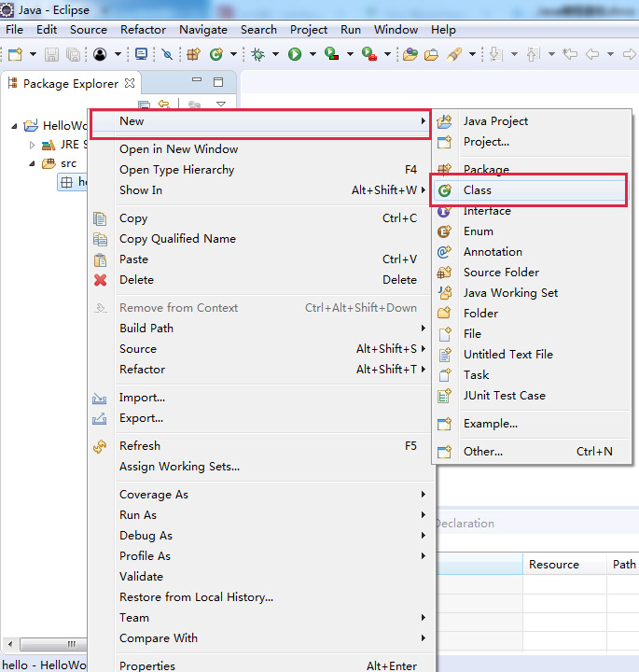Click the New wizard toolbar icon
This screenshot has height=672, width=639.
pyautogui.click(x=16, y=54)
